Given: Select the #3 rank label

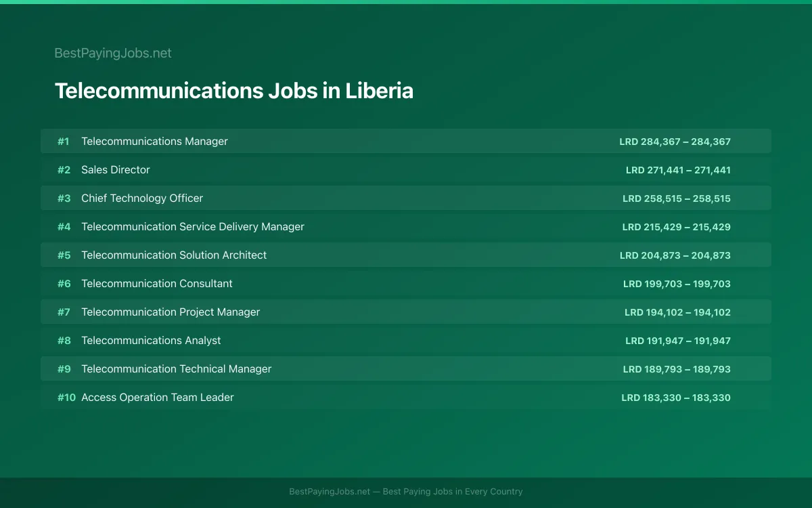Looking at the screenshot, I should [x=64, y=198].
